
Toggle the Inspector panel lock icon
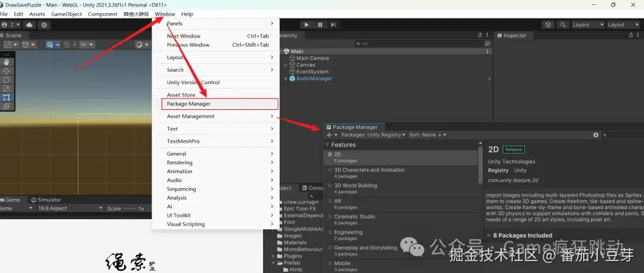631,35
